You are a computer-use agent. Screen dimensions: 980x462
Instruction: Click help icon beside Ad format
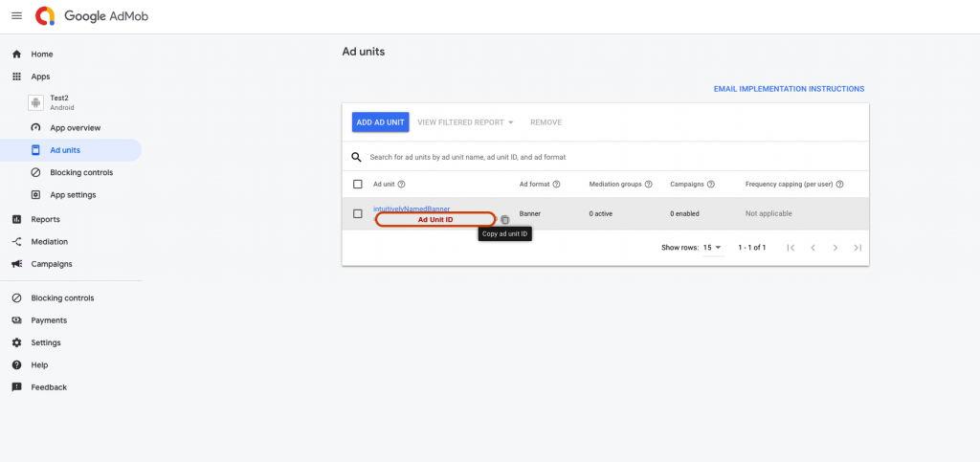[x=556, y=185]
